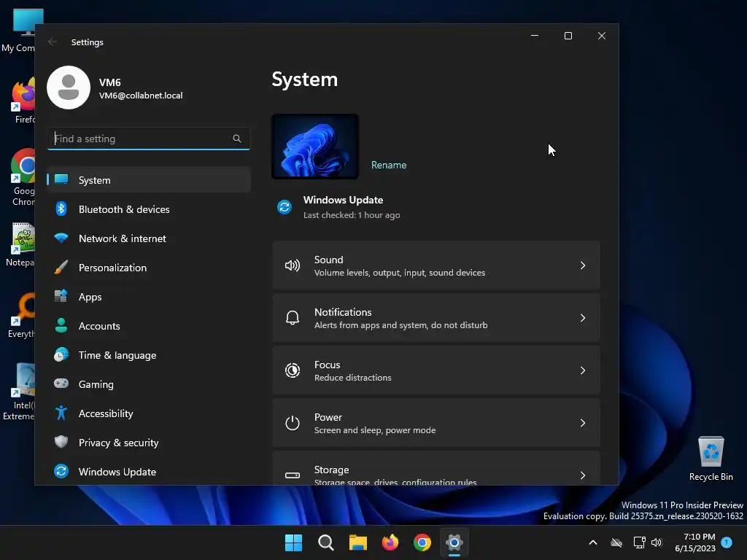The image size is (747, 560).
Task: Click the Windows Update sync icon in the System pane
Action: 285,207
